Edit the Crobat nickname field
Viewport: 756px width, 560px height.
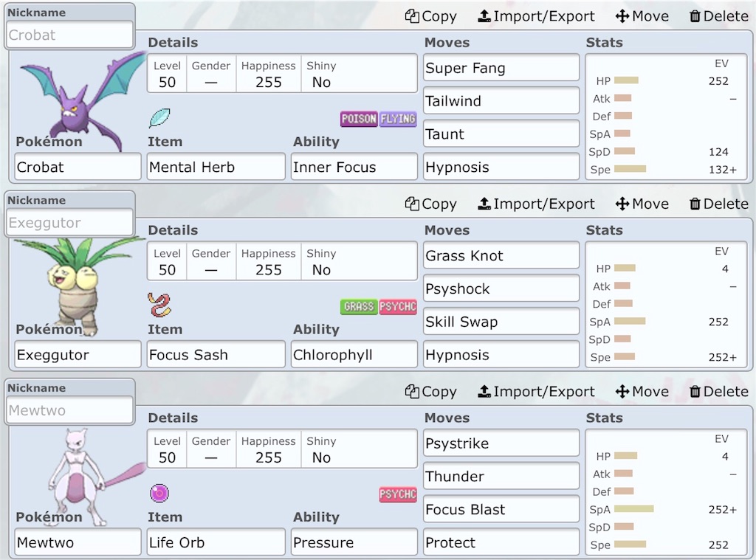click(70, 35)
